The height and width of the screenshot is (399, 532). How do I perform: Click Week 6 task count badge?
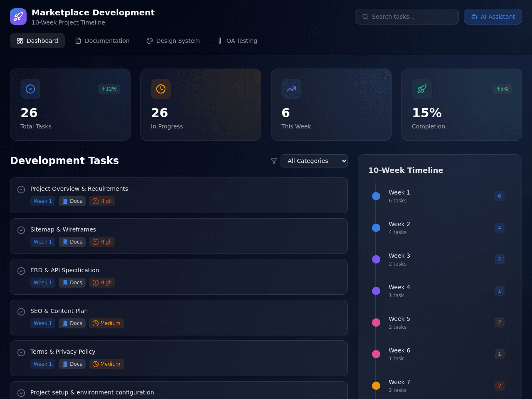tap(500, 354)
